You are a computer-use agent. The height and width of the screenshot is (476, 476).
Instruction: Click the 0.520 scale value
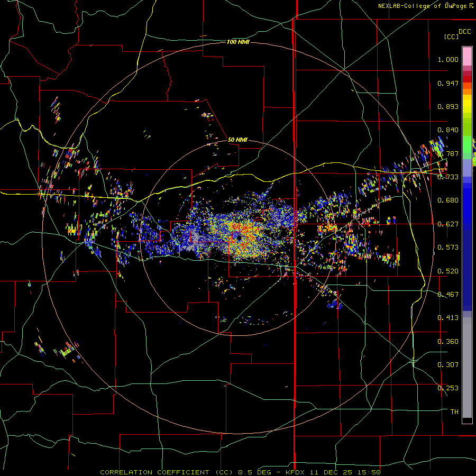[x=448, y=271]
